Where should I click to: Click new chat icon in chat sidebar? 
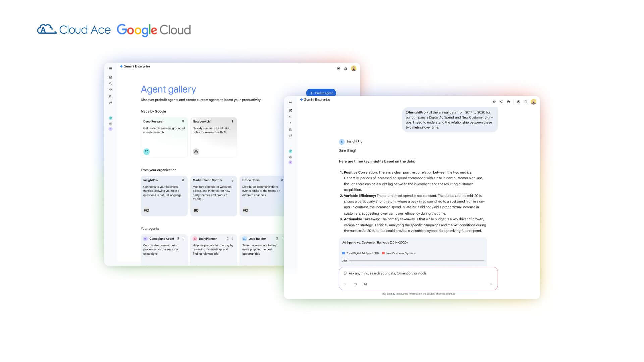[x=290, y=111]
